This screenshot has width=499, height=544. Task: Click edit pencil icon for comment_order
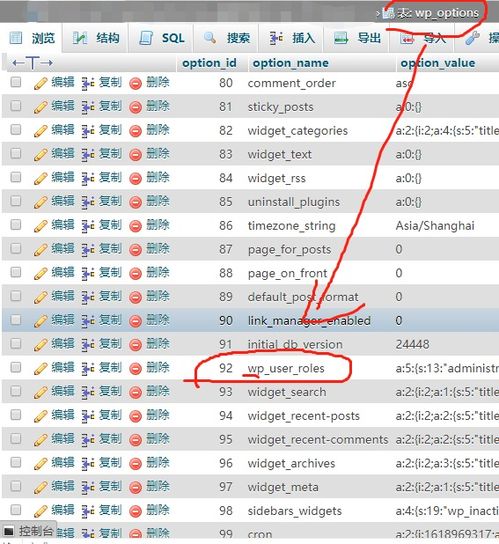tap(41, 84)
